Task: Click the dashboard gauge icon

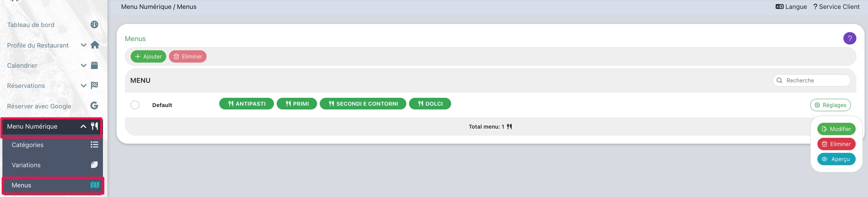Action: 94,25
